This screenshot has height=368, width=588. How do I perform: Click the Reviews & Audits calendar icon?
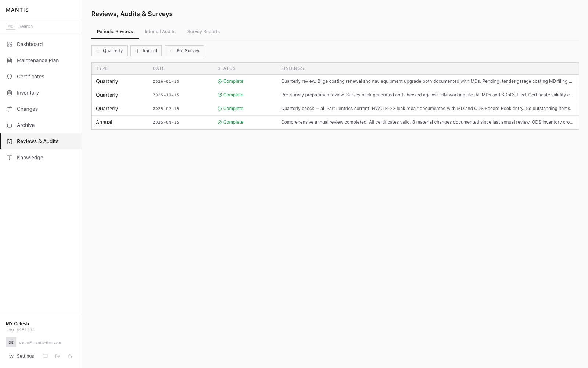10,141
